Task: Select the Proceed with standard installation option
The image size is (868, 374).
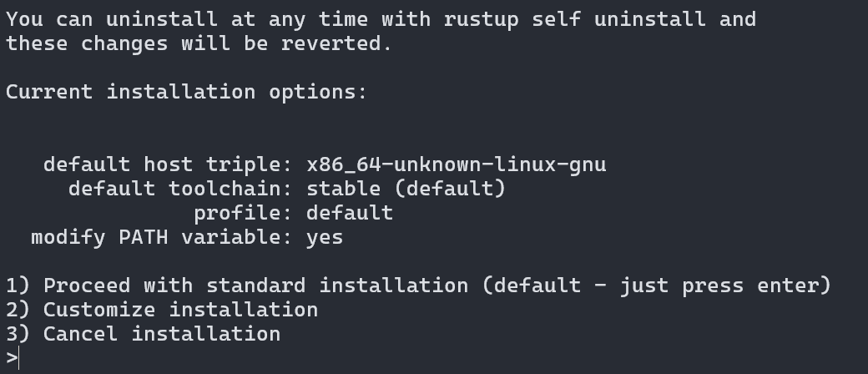Action: (255, 286)
